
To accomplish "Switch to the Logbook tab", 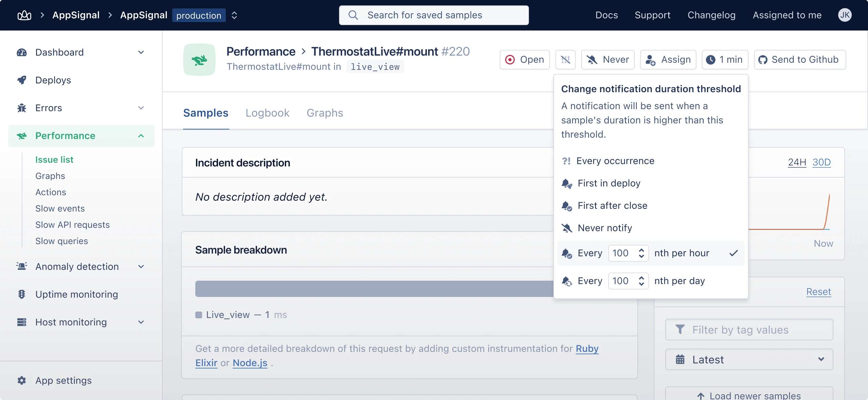I will (x=268, y=113).
